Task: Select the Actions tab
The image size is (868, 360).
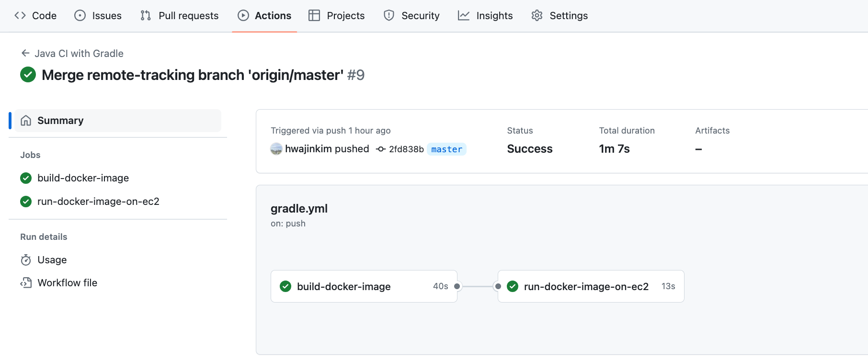Action: pos(264,16)
